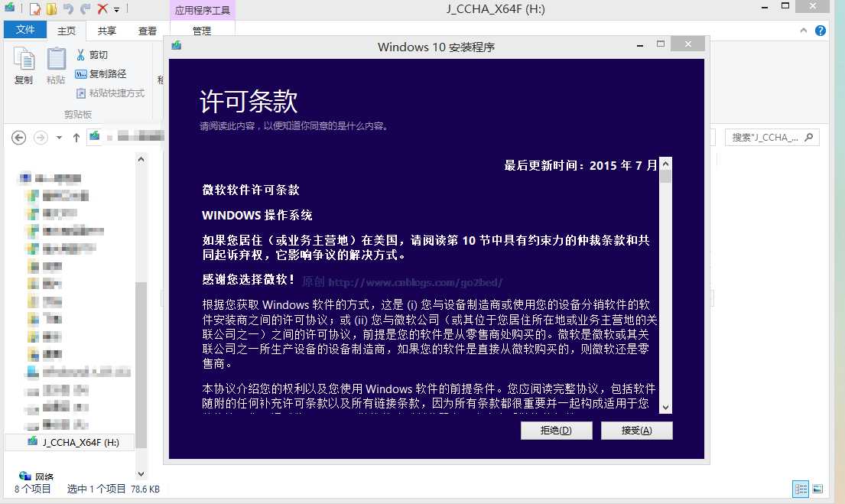Screen dimensions: 845x504
Task: Switch to the 管理 ribbon tab
Action: pyautogui.click(x=202, y=31)
